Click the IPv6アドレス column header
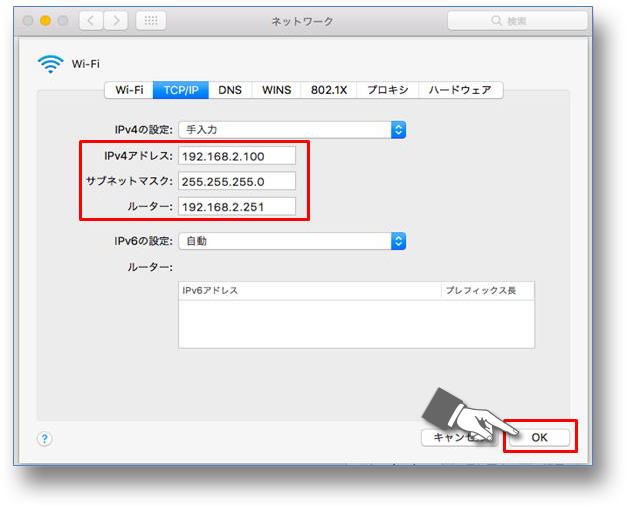The width and height of the screenshot is (628, 508). 310,290
